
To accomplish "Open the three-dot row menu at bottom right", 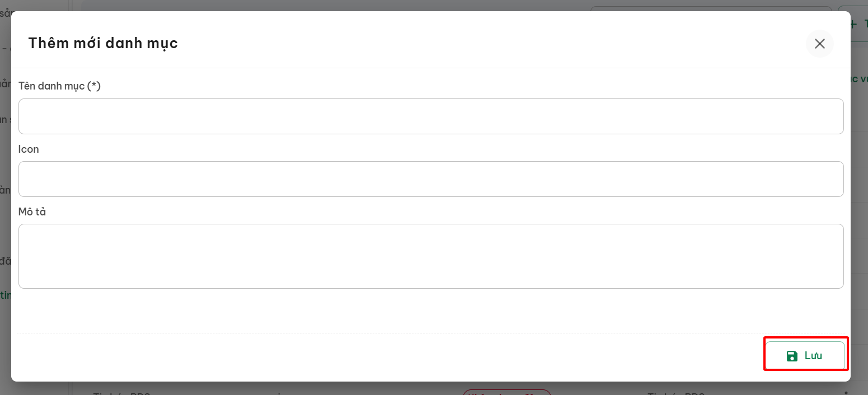I will tap(845, 392).
